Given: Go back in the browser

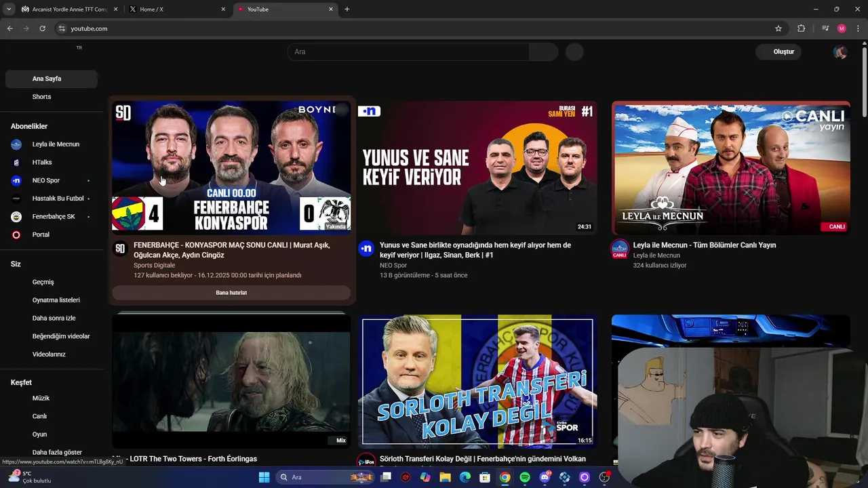Looking at the screenshot, I should pos(9,28).
